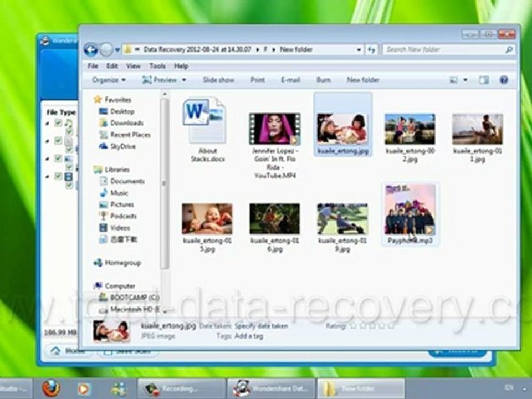Expand the Preview dropdown arrow
The width and height of the screenshot is (532, 399).
[x=184, y=80]
